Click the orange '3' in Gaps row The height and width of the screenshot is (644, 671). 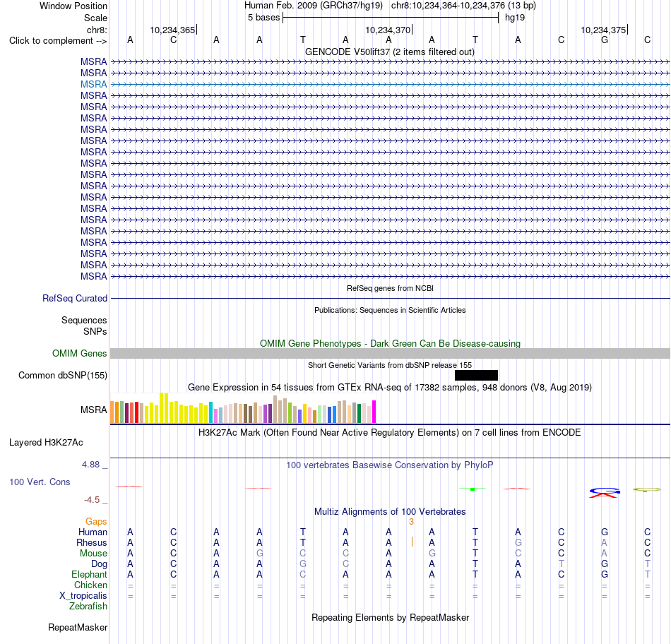[x=411, y=521]
